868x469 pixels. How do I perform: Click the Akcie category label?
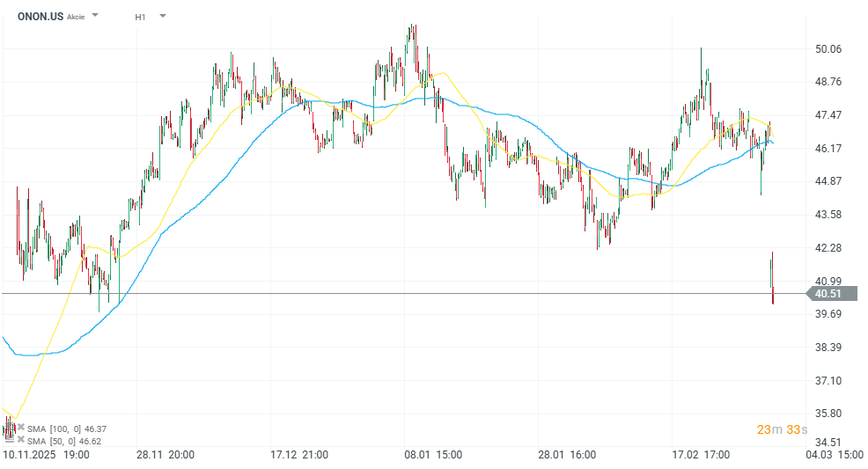tap(76, 17)
